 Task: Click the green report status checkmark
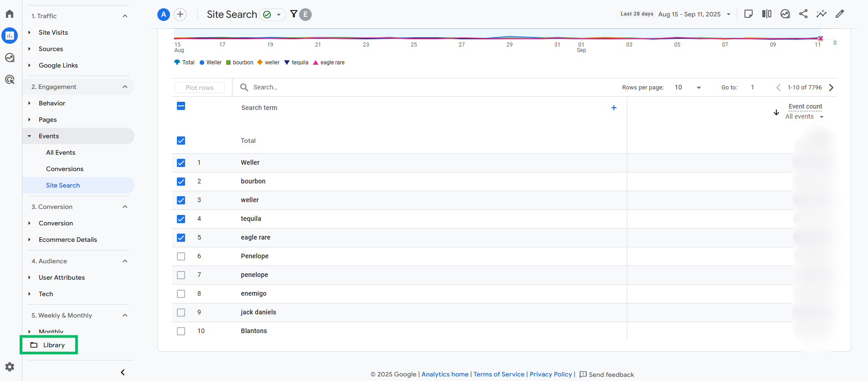[x=267, y=15]
